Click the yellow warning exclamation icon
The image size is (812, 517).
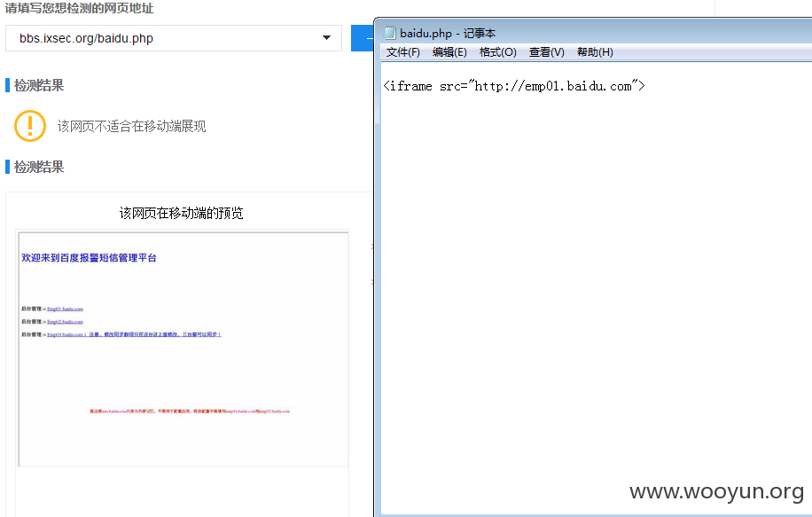[30, 126]
